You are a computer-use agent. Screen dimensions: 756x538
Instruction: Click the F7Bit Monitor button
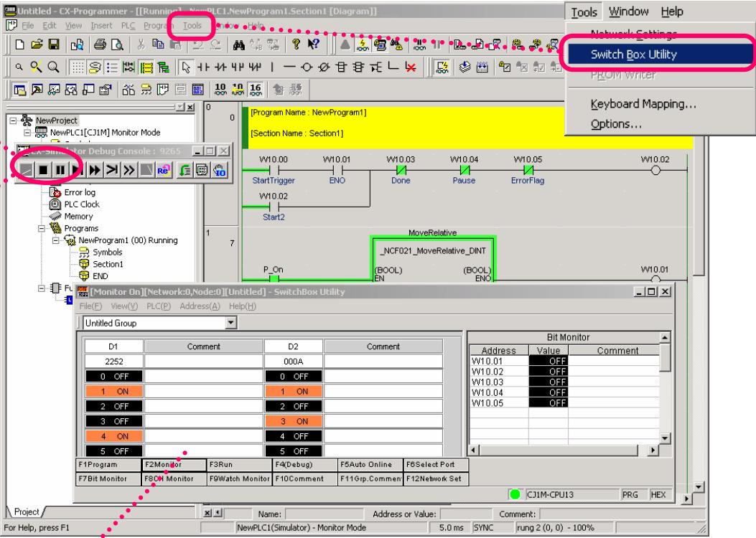point(108,478)
